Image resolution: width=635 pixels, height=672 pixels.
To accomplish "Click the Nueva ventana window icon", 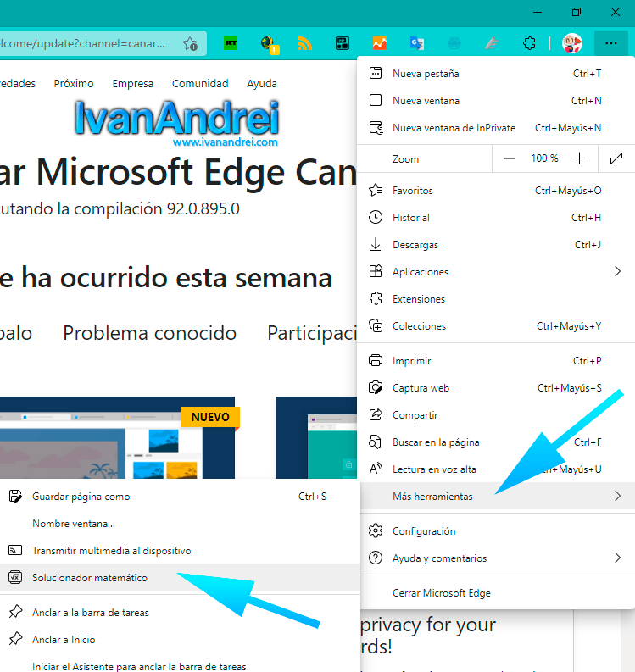I will pyautogui.click(x=376, y=100).
